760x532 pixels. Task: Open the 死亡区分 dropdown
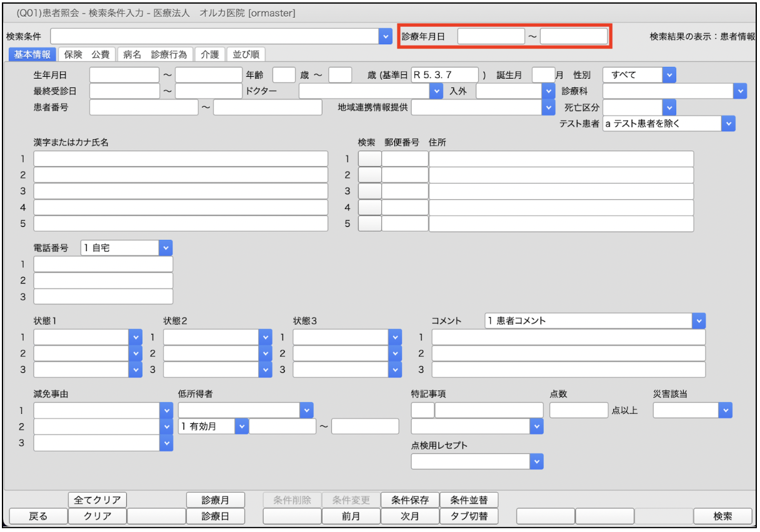pos(669,107)
